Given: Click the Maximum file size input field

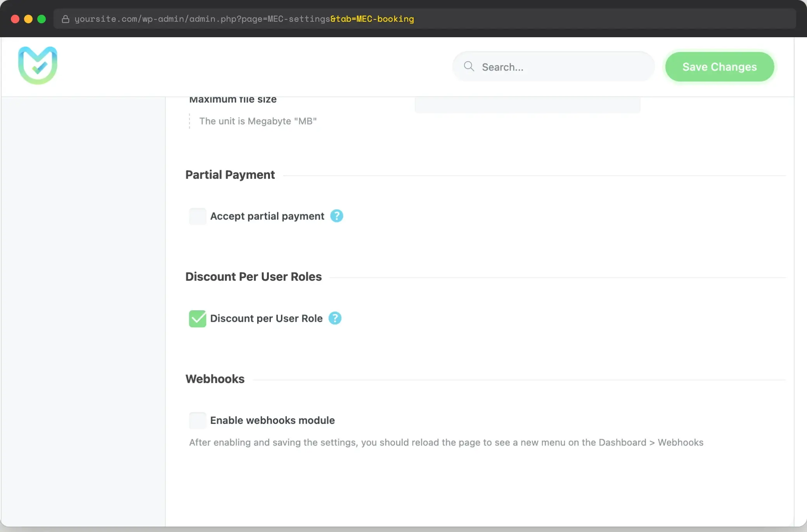Looking at the screenshot, I should (527, 105).
